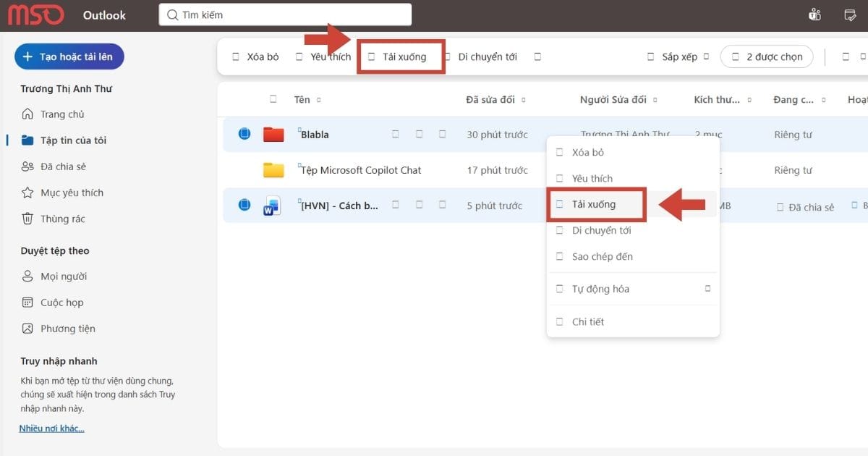868x456 pixels.
Task: Click the Tìm kiếm search field
Action: [x=285, y=14]
